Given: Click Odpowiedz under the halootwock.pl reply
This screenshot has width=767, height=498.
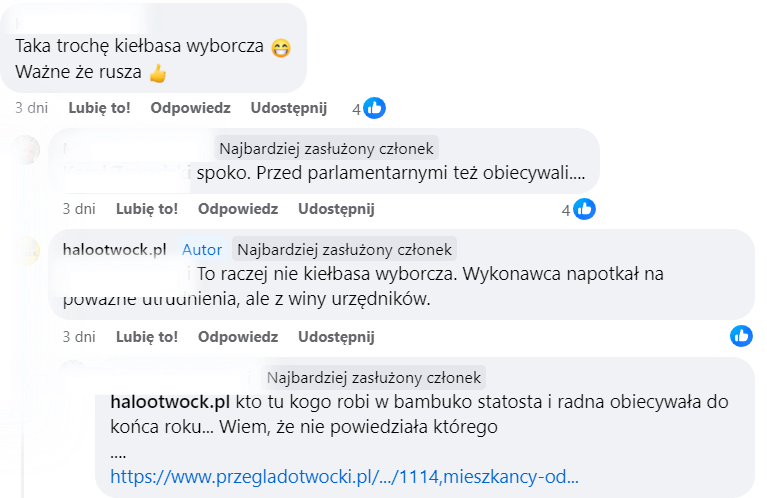Looking at the screenshot, I should pyautogui.click(x=237, y=336).
